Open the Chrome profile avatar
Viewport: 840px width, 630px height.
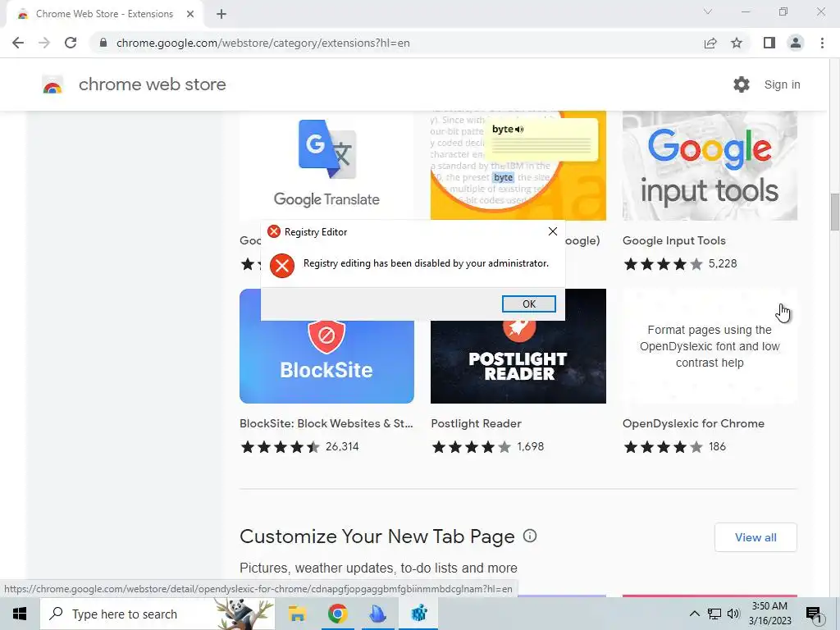click(796, 43)
